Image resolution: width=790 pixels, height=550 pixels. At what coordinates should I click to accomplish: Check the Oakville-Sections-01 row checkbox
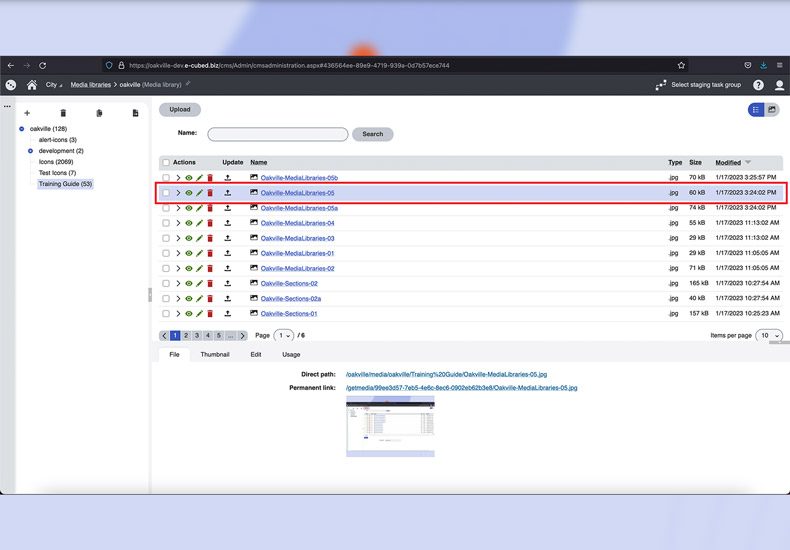point(166,313)
